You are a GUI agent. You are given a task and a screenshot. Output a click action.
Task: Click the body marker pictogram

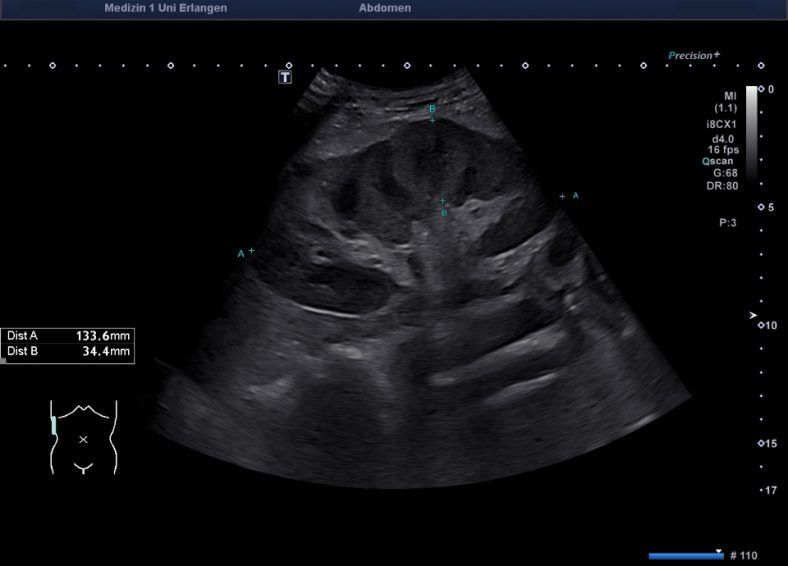click(84, 436)
